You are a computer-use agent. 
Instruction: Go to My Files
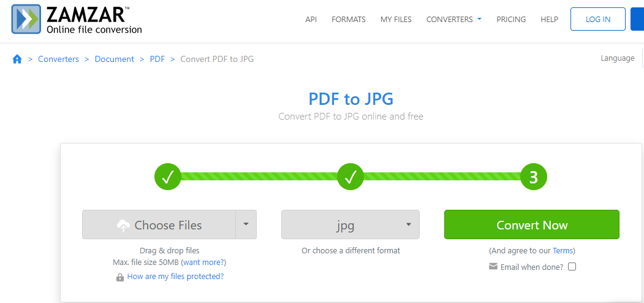(396, 20)
